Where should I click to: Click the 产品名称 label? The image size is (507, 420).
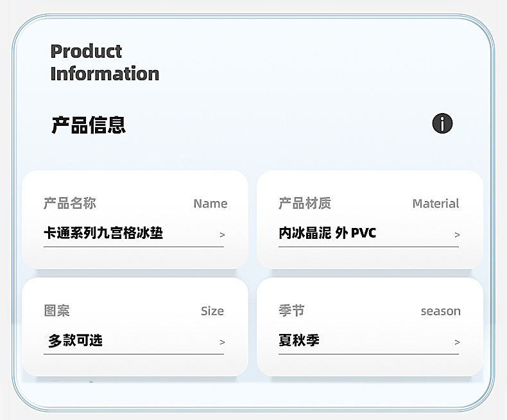[x=70, y=204]
